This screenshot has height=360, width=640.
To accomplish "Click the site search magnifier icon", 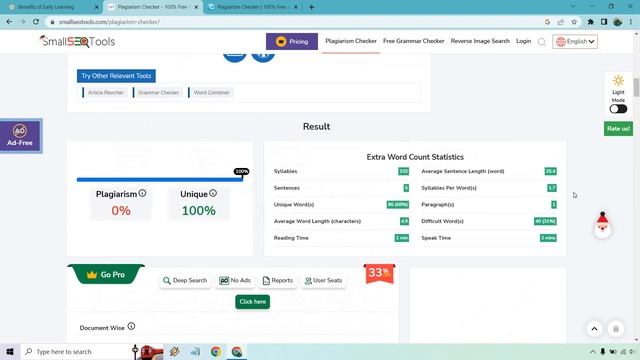I will 542,42.
